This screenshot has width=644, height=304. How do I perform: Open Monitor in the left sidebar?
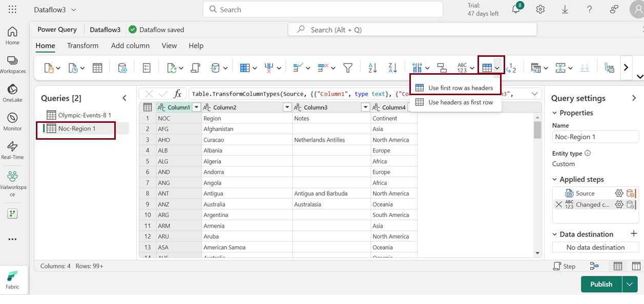point(12,122)
